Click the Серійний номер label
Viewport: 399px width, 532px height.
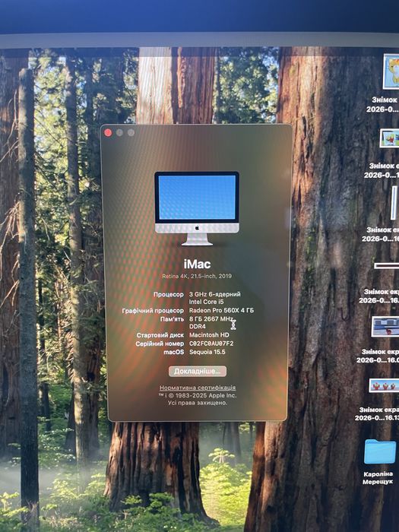coord(160,344)
